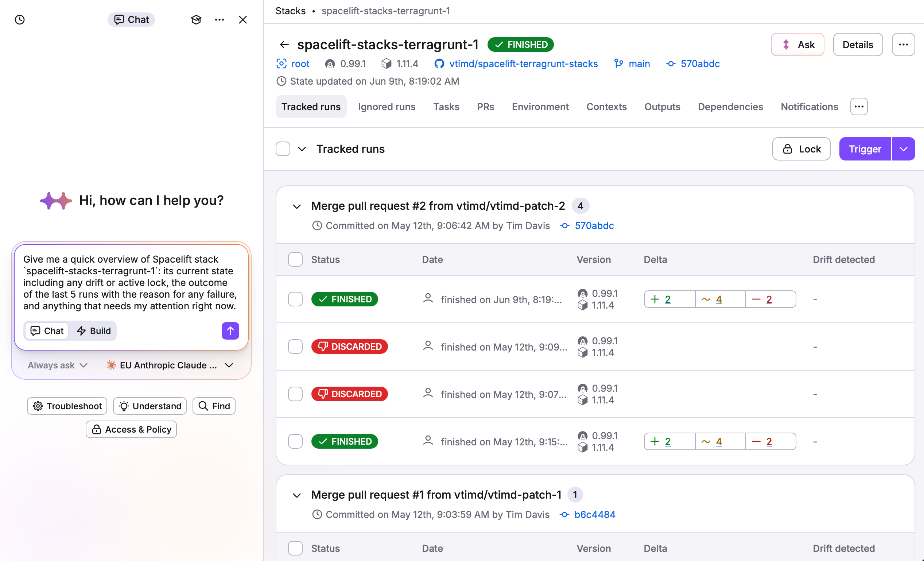This screenshot has height=561, width=924.
Task: Collapse the Merge pull request #2 group
Action: click(x=296, y=206)
